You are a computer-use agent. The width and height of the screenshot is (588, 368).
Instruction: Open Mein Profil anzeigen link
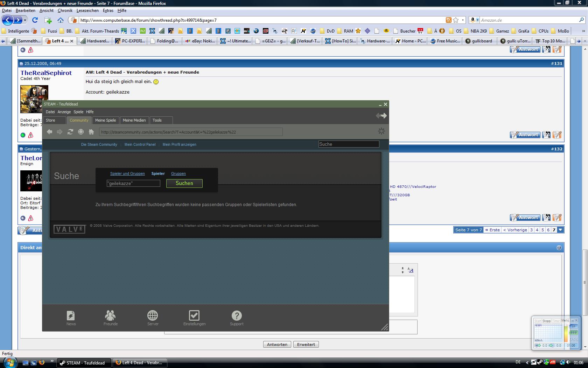coord(180,144)
